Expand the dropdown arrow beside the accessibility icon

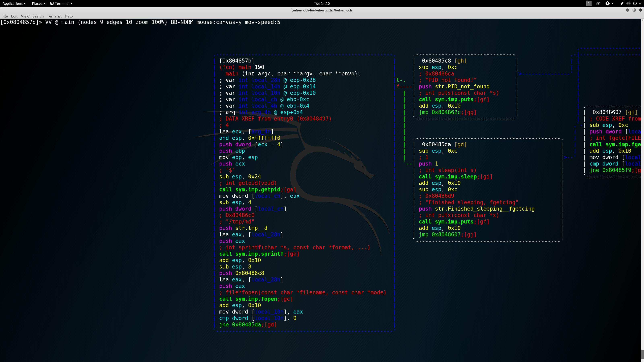pyautogui.click(x=612, y=3)
